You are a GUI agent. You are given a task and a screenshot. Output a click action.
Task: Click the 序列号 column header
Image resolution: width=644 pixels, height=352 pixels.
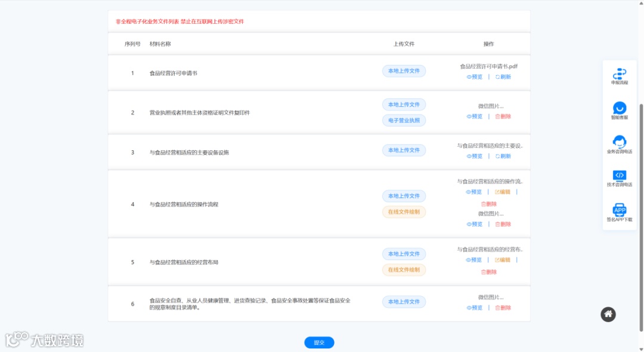[x=132, y=44]
